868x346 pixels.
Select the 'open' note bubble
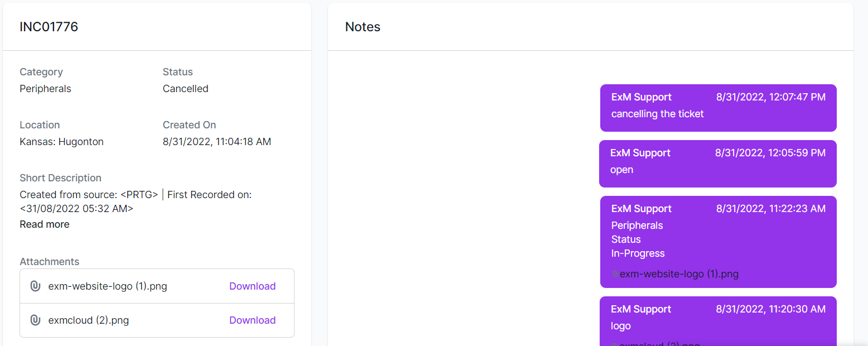click(x=717, y=164)
